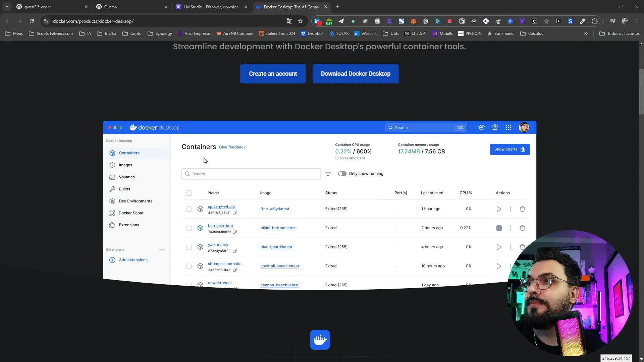
Task: Open the Learning center graduation cap icon
Action: click(481, 127)
